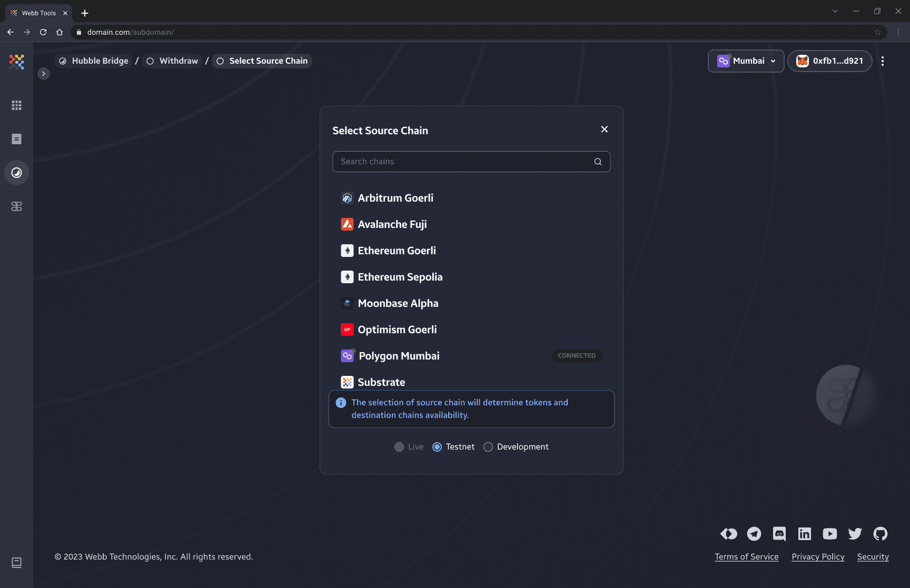Select Ethereum Sepolia chain
Image resolution: width=910 pixels, height=588 pixels.
471,277
